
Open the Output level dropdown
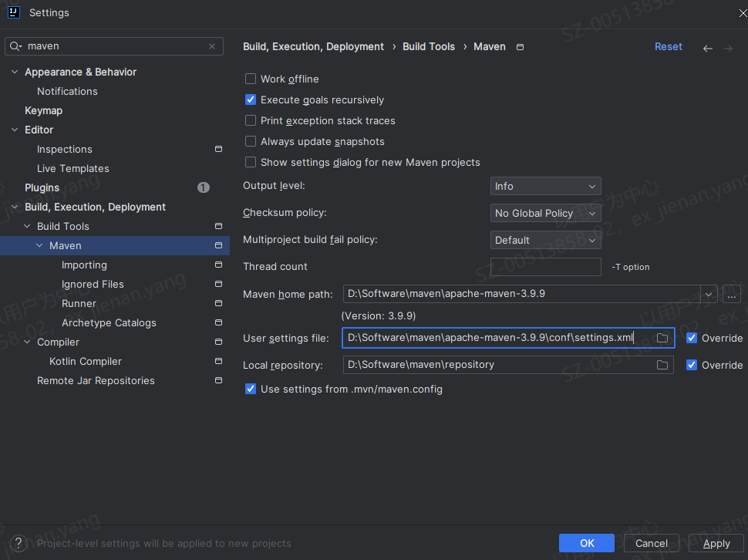pos(545,186)
